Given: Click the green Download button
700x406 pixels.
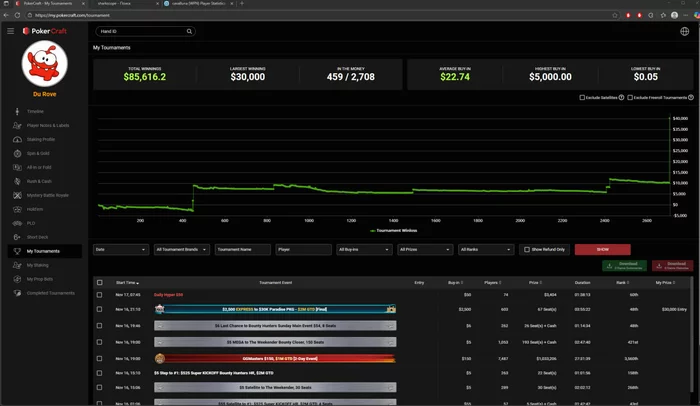Looking at the screenshot, I should pos(624,266).
